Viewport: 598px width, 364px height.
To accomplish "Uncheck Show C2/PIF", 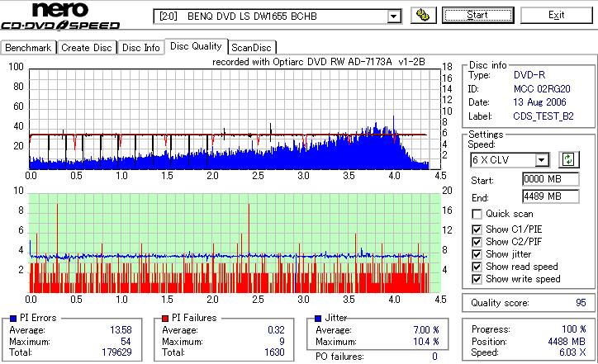I will [477, 242].
